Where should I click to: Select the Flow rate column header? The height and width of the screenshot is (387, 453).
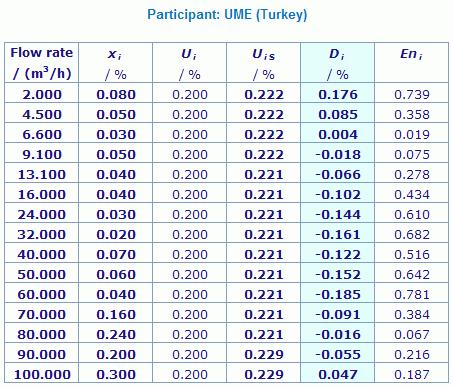(41, 63)
